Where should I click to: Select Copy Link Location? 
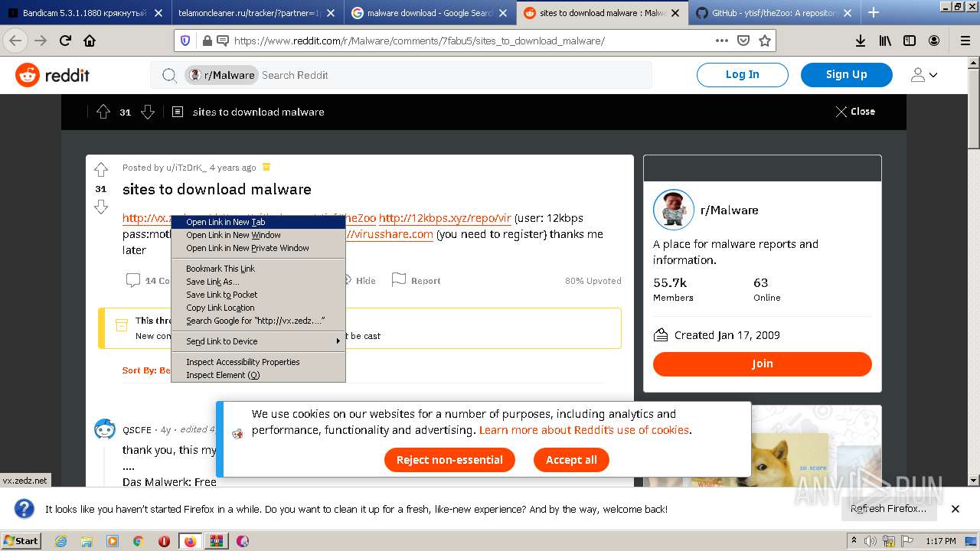pos(258,308)
